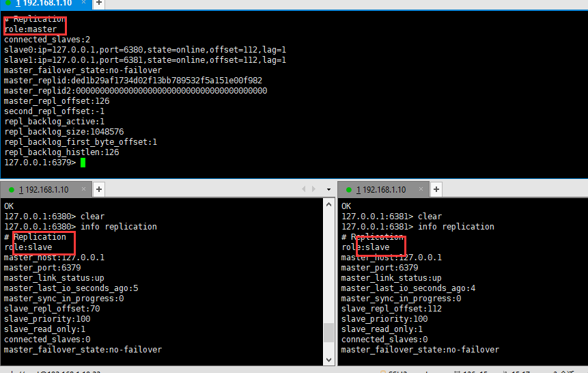Click the master_replid:ded1b29af... line
The height and width of the screenshot is (373, 588).
coord(133,81)
